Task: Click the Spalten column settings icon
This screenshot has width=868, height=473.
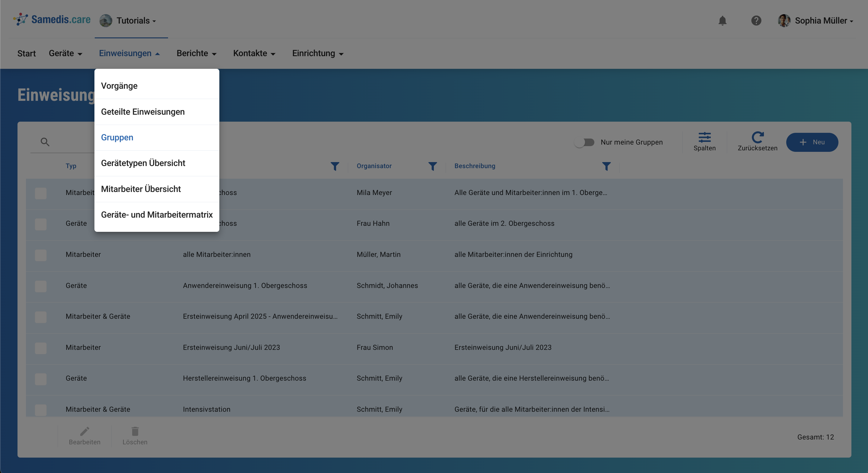Action: (704, 138)
